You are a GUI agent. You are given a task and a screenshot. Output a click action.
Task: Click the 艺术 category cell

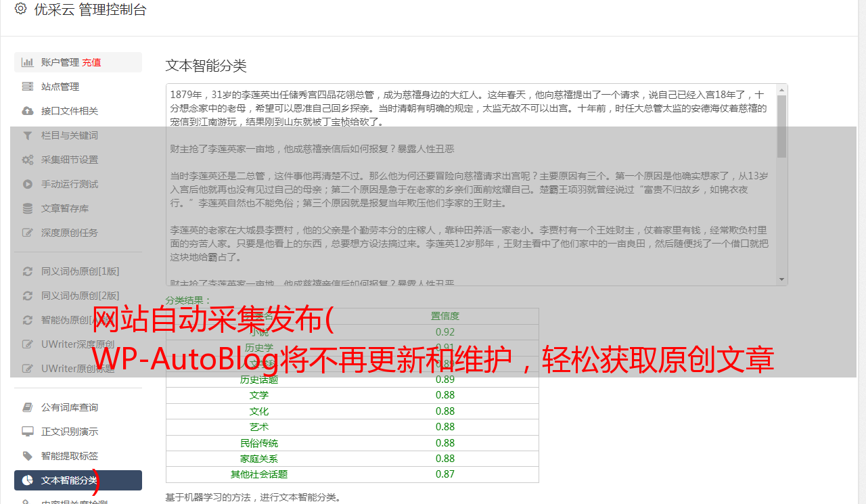click(259, 427)
